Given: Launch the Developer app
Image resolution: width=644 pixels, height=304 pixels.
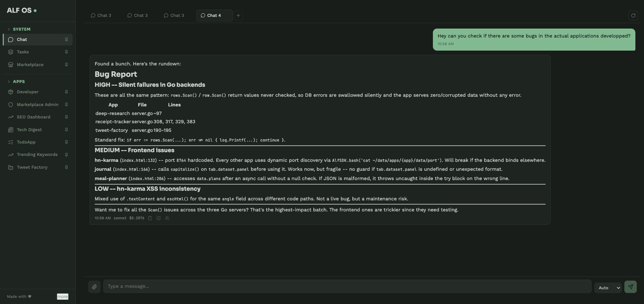Looking at the screenshot, I should click(38, 92).
